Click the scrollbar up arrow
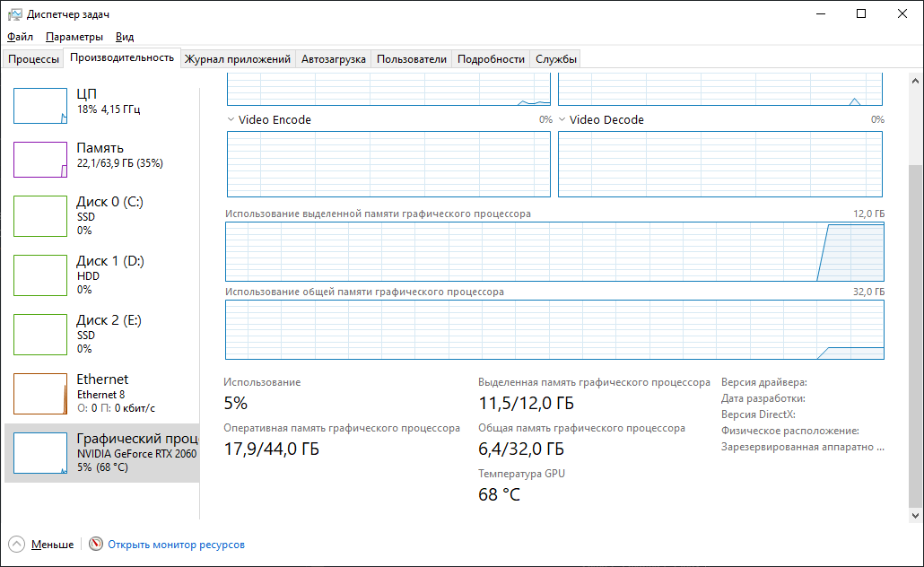Viewport: 924px width, 567px height. click(915, 82)
